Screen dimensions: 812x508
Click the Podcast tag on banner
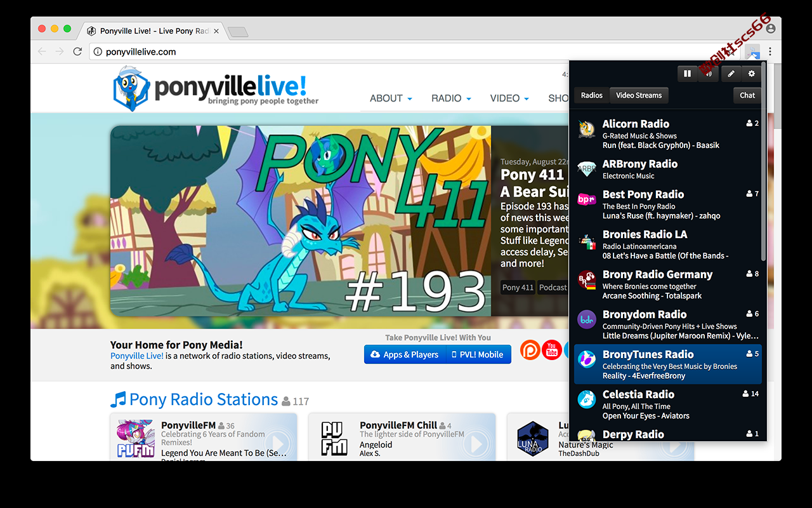[553, 288]
